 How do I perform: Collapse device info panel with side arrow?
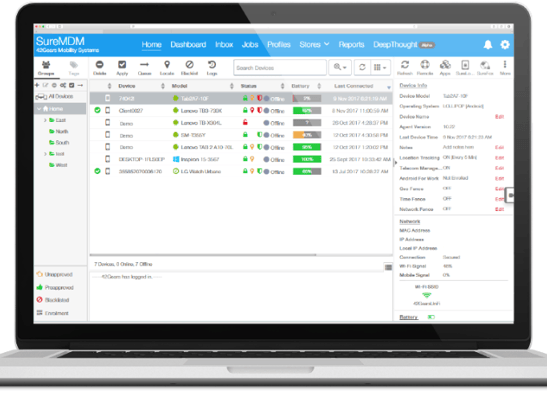[395, 163]
